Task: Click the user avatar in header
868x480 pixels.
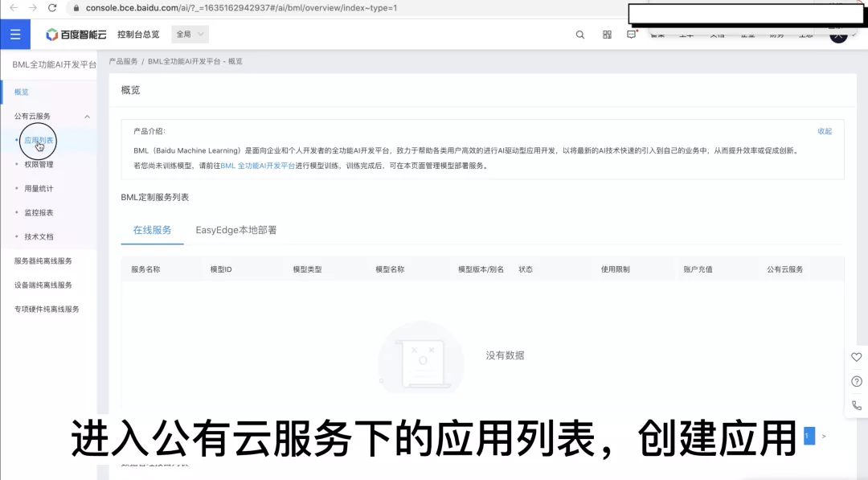Action: [838, 35]
